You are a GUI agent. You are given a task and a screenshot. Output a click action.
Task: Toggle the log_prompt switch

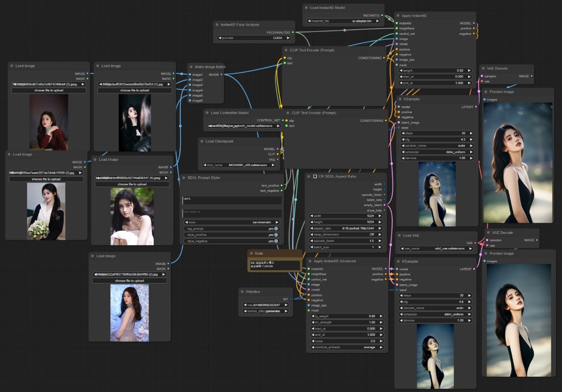tap(276, 229)
